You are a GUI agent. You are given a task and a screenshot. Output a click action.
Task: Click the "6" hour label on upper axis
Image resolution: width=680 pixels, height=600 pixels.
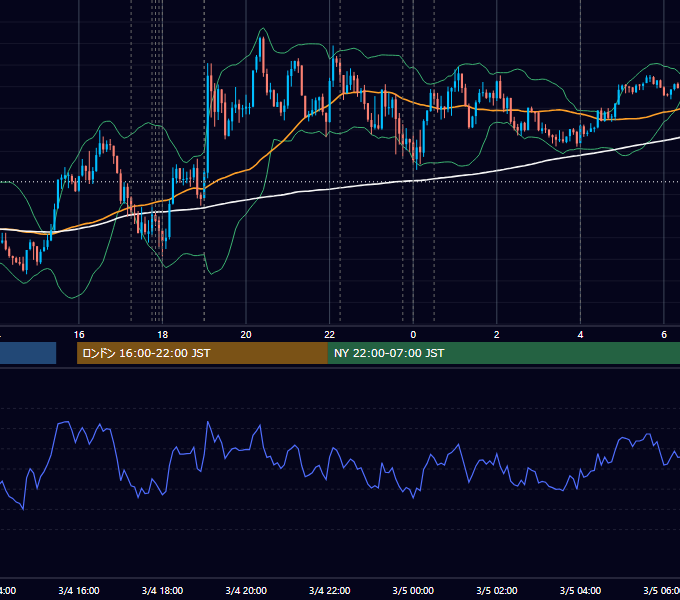click(x=664, y=335)
